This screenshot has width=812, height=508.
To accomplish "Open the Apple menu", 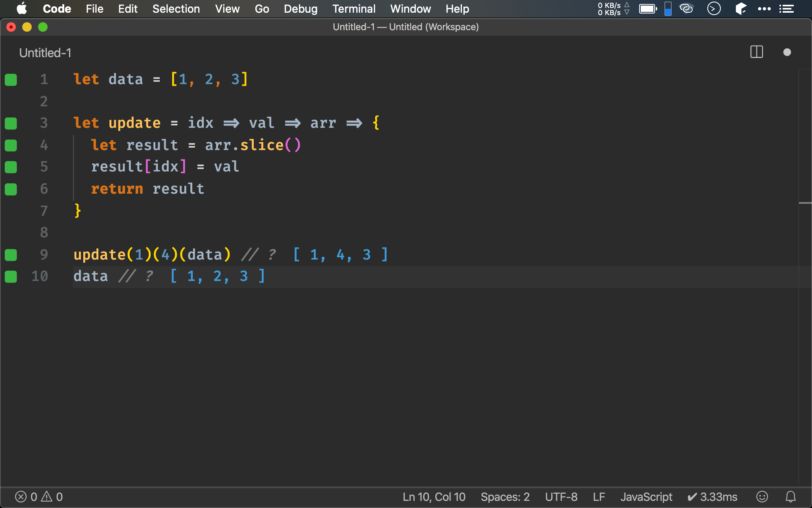I will tap(22, 8).
